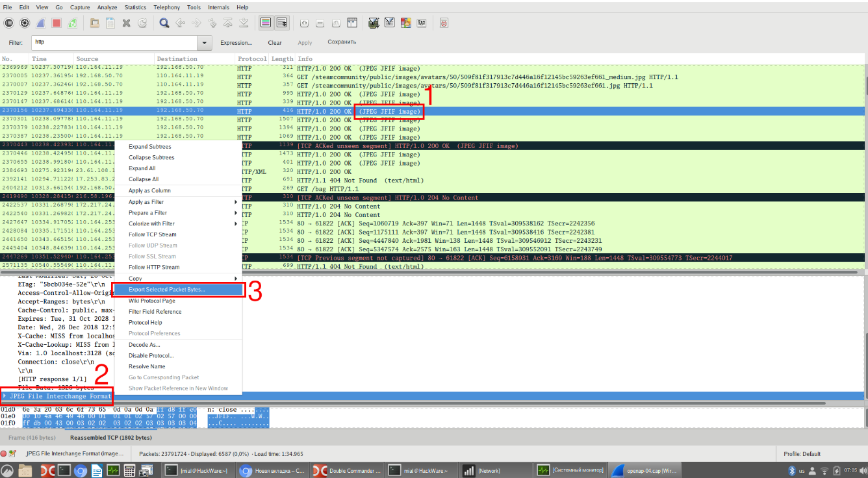This screenshot has width=868, height=478.
Task: Click the help lifebuoy toolbar icon
Action: (444, 23)
